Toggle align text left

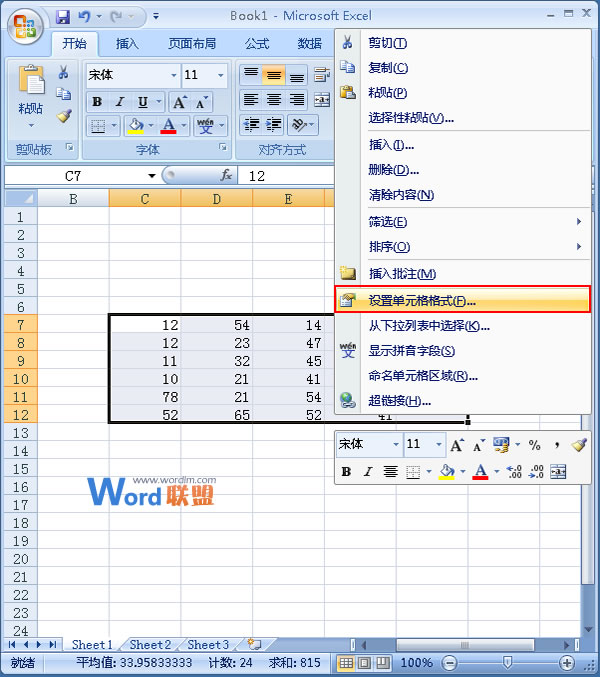point(251,100)
